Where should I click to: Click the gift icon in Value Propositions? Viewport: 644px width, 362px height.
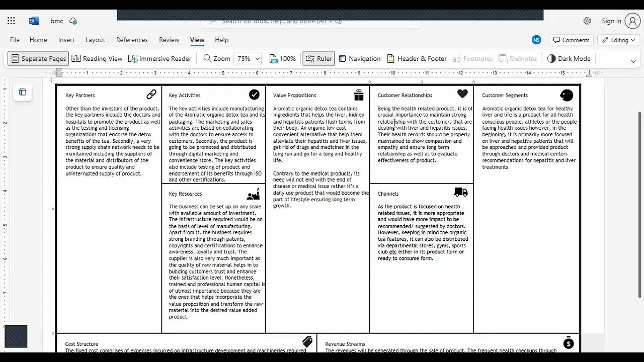pos(359,95)
